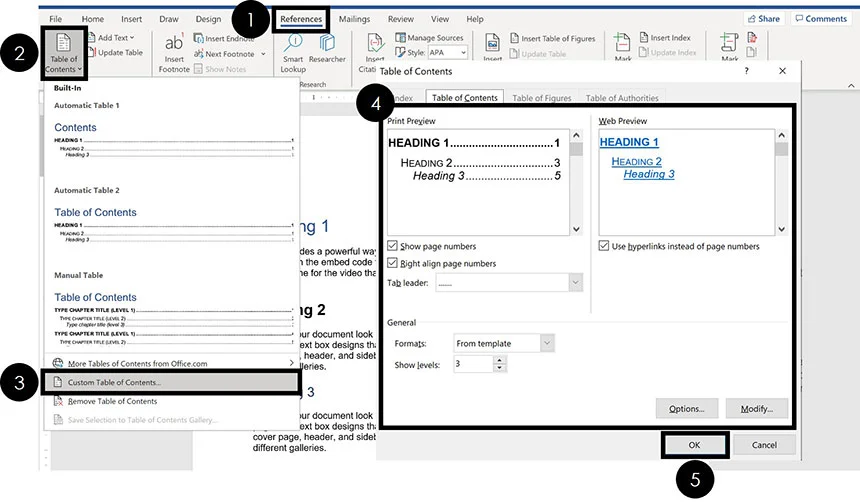
Task: Click the Insert Caption icon
Action: pyautogui.click(x=493, y=43)
